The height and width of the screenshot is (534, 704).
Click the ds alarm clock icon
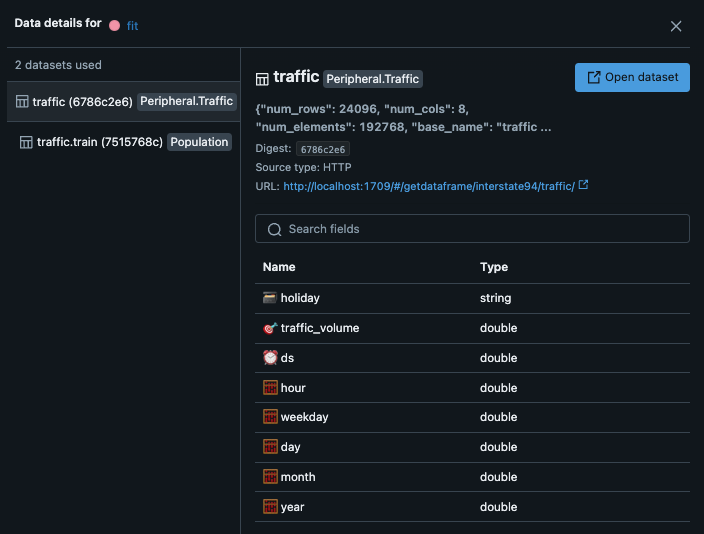(270, 357)
